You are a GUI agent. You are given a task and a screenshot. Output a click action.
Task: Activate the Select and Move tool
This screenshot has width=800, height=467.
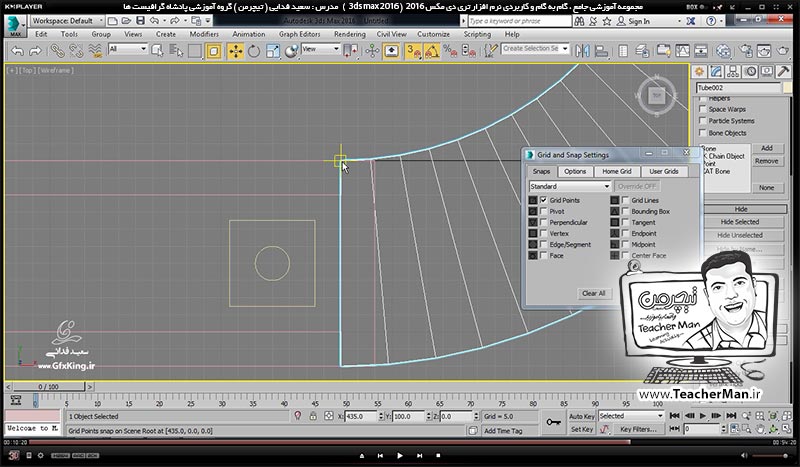[235, 51]
